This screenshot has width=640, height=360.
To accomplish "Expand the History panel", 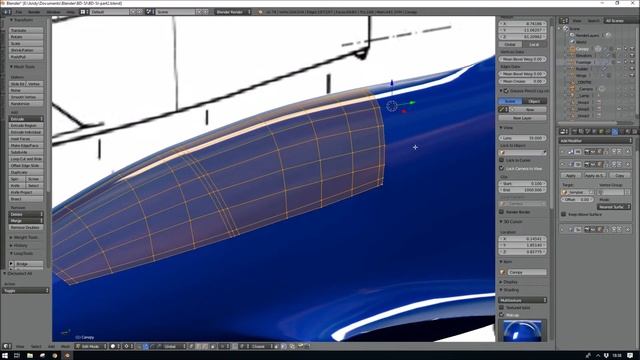I will click(x=19, y=246).
